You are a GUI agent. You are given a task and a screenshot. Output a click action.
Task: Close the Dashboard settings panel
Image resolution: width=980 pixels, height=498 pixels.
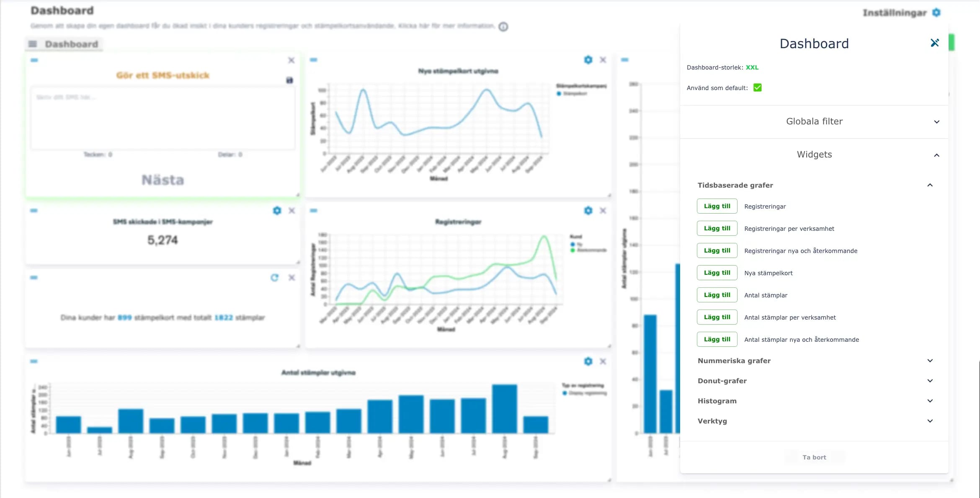click(x=934, y=43)
